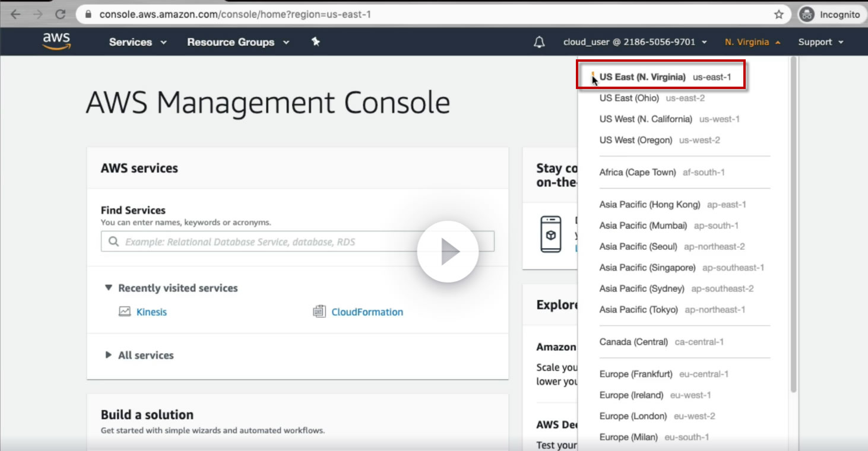
Task: Click the region list scrollbar
Action: (794, 225)
